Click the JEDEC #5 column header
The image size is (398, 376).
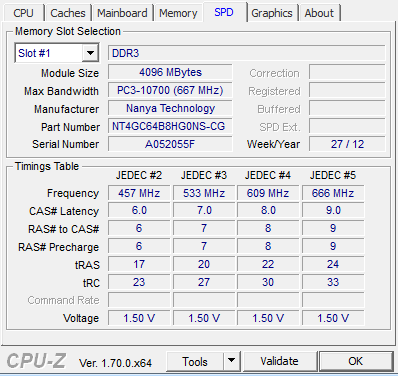pyautogui.click(x=333, y=175)
